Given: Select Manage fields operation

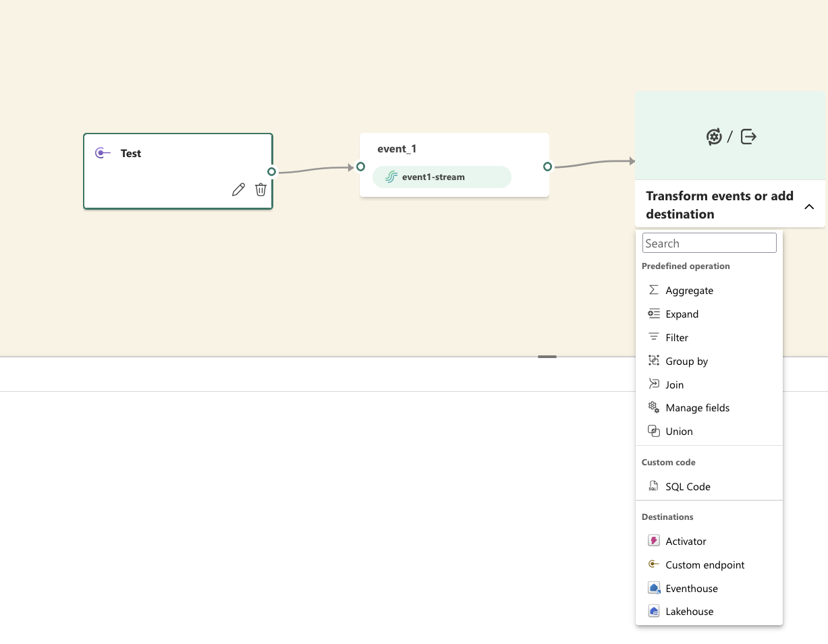Looking at the screenshot, I should [x=697, y=408].
